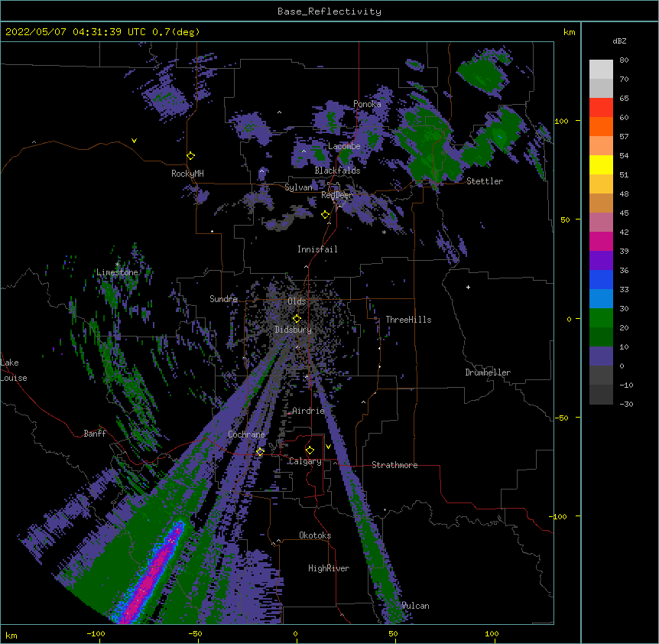
Task: Click the yellow marker directly above Calgary label
Action: [x=310, y=450]
